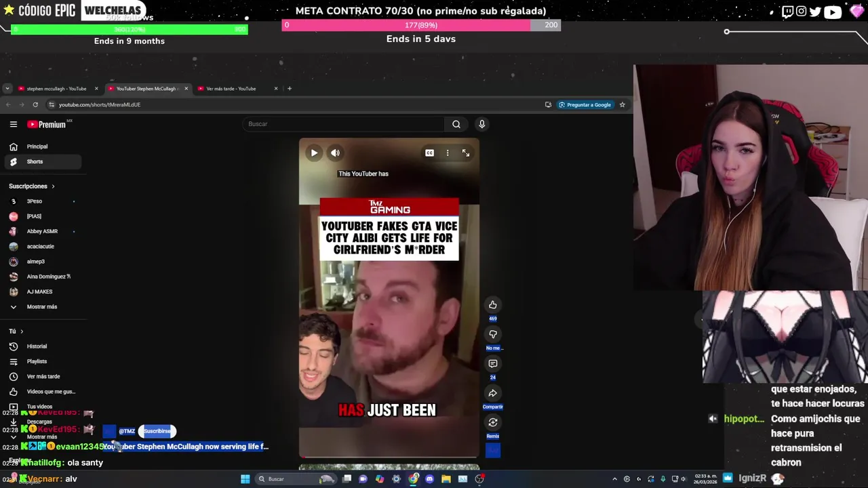Open Chrome from the taskbar

414,479
